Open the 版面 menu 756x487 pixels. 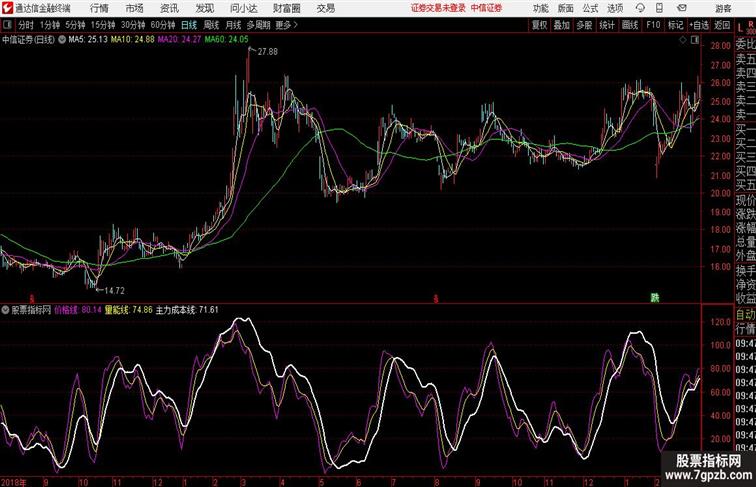point(566,8)
